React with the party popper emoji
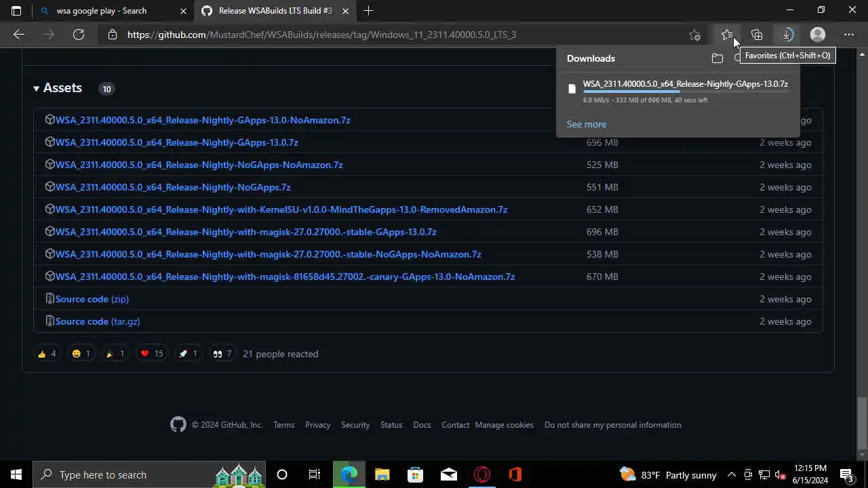 pyautogui.click(x=115, y=354)
